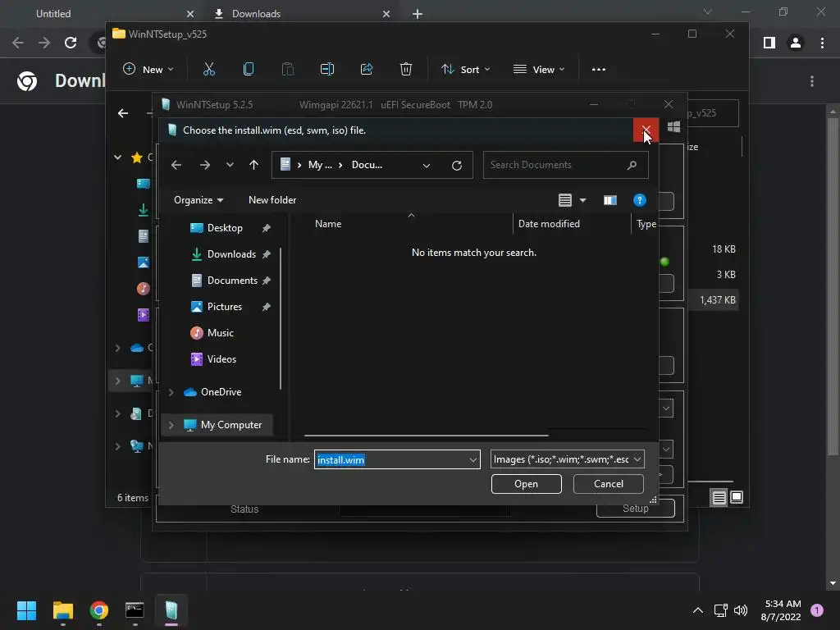Expand address bar path history dropdown
Viewport: 840px width, 630px height.
click(427, 166)
